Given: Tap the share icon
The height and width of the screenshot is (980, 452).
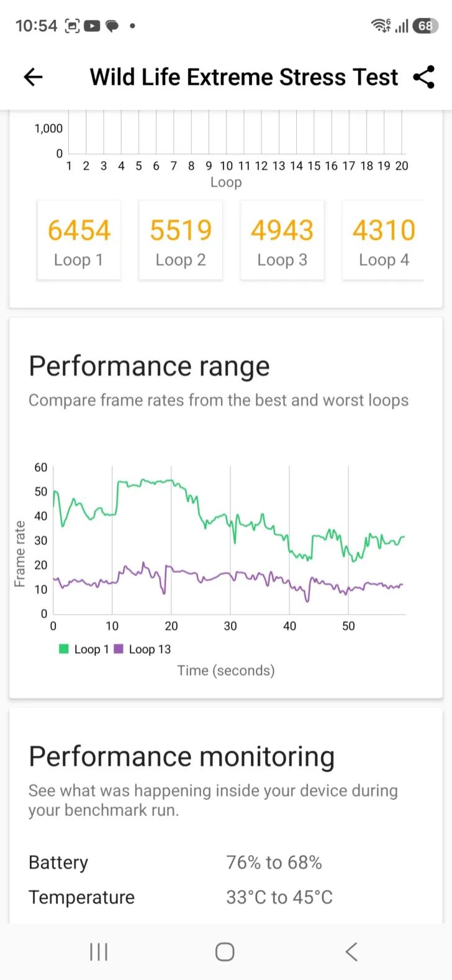Looking at the screenshot, I should [424, 77].
